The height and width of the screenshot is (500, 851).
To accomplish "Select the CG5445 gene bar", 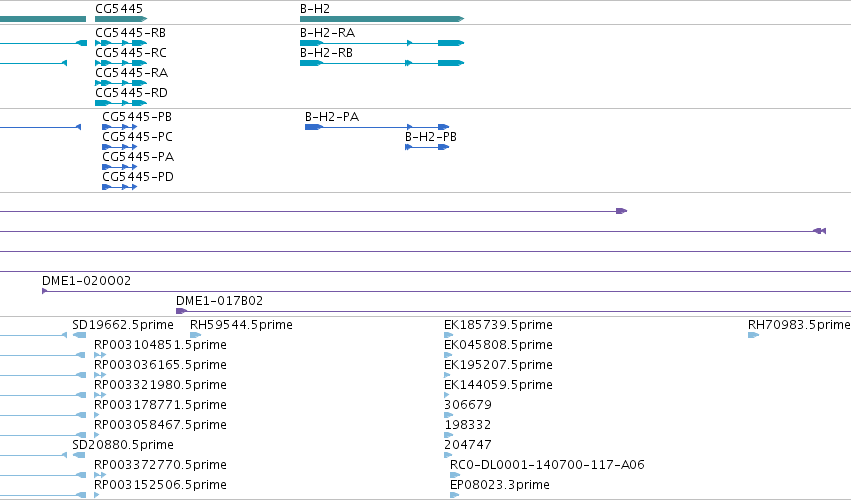I will (x=121, y=19).
